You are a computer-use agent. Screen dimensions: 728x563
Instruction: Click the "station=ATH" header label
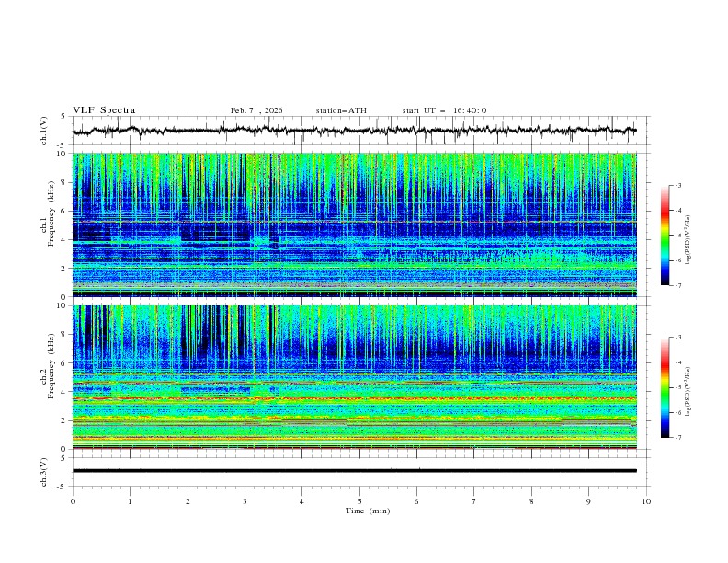pos(341,110)
